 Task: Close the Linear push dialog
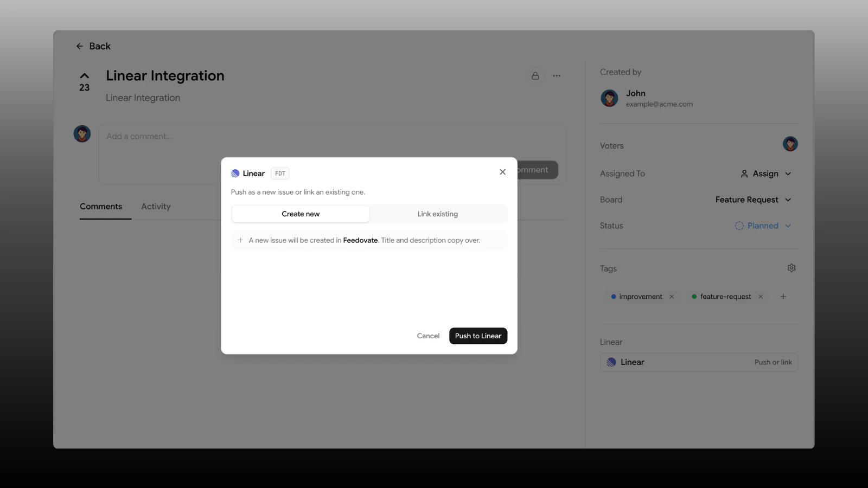(502, 172)
